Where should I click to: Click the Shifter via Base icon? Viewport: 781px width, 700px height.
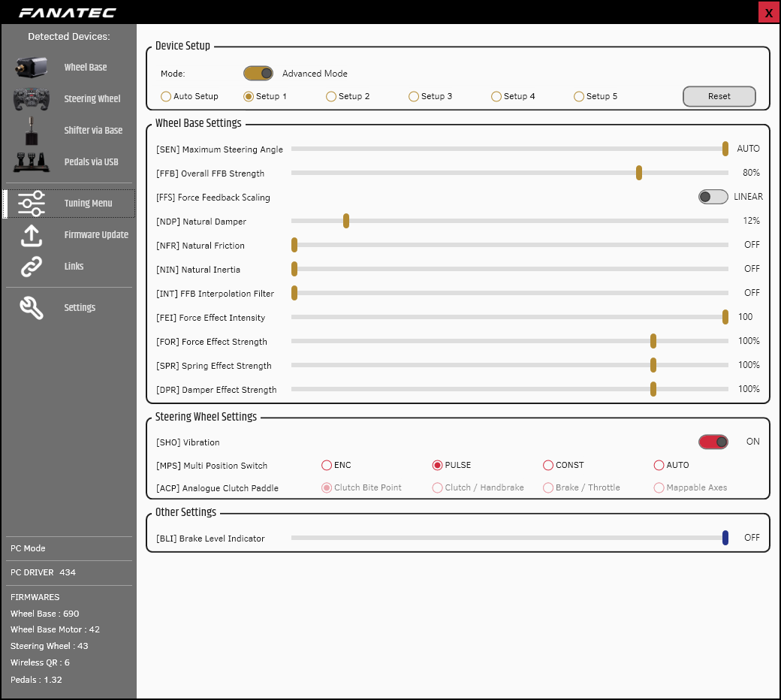click(x=32, y=131)
